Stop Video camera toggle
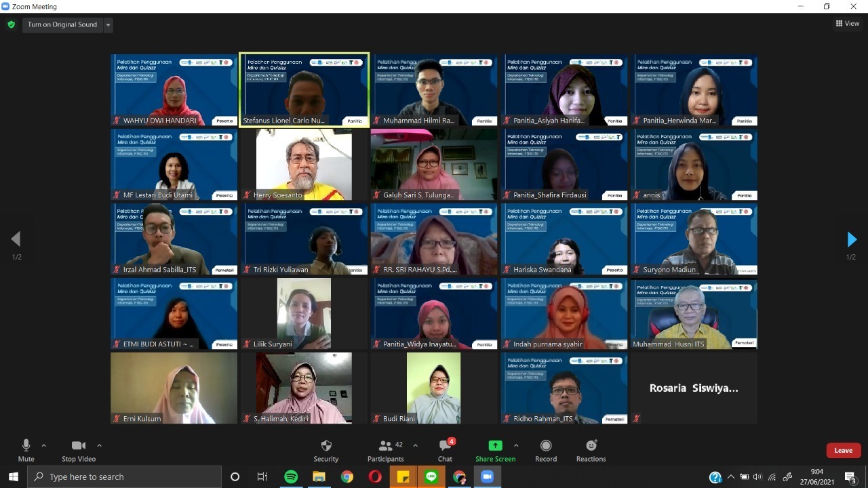The height and width of the screenshot is (488, 868). pos(79,450)
